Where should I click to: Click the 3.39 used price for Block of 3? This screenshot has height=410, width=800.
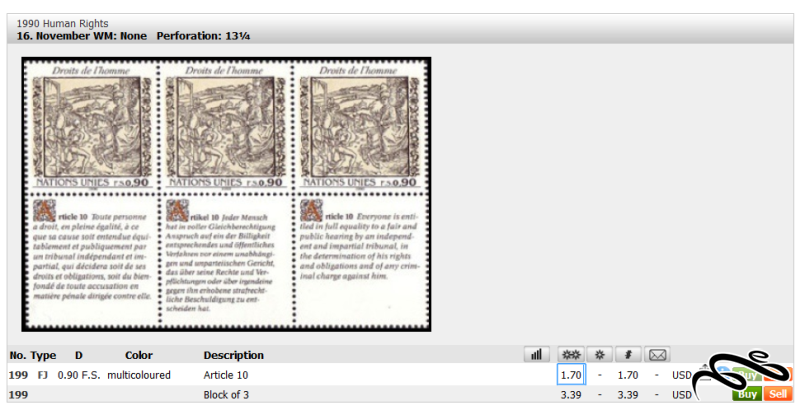(628, 395)
